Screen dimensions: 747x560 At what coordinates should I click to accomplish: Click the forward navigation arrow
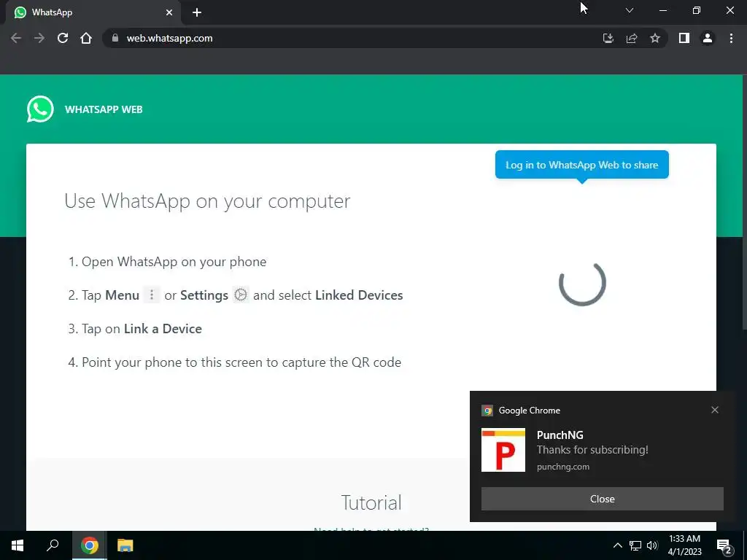click(x=39, y=38)
